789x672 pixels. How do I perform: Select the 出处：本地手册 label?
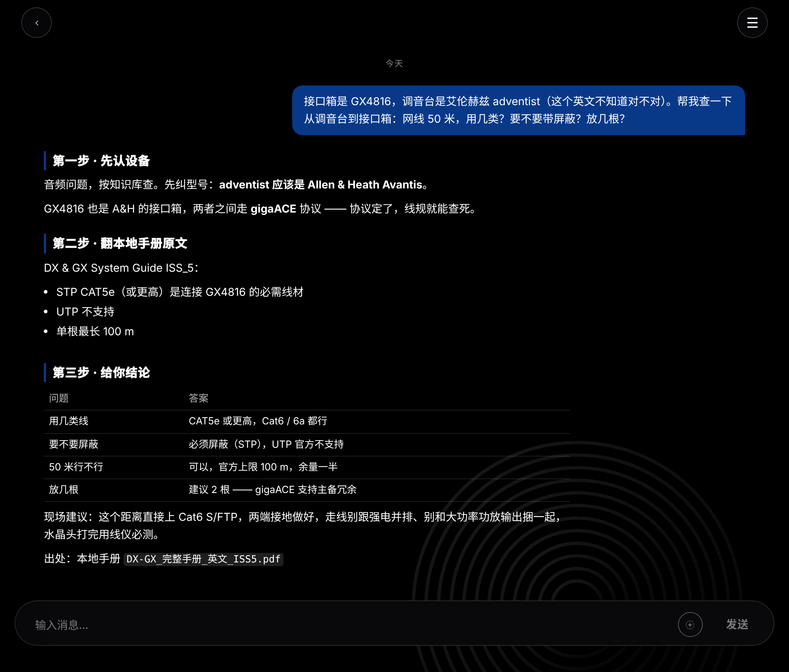[x=82, y=558]
